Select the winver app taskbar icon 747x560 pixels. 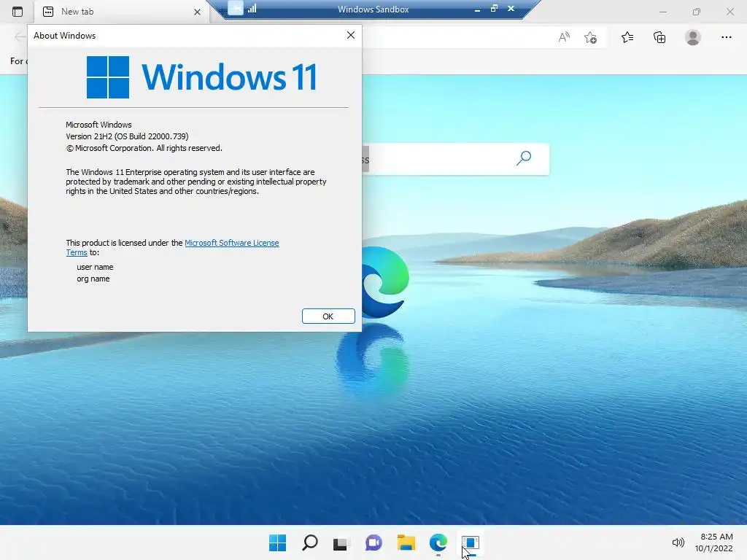tap(471, 542)
